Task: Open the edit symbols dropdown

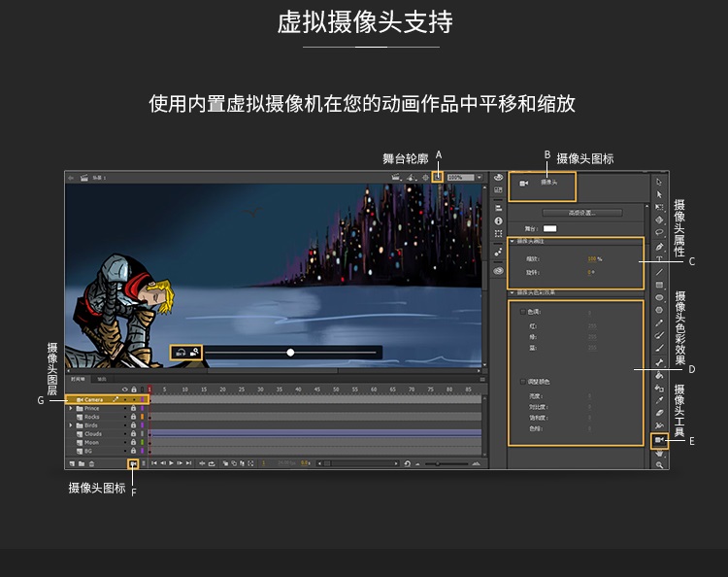Action: pos(412,177)
